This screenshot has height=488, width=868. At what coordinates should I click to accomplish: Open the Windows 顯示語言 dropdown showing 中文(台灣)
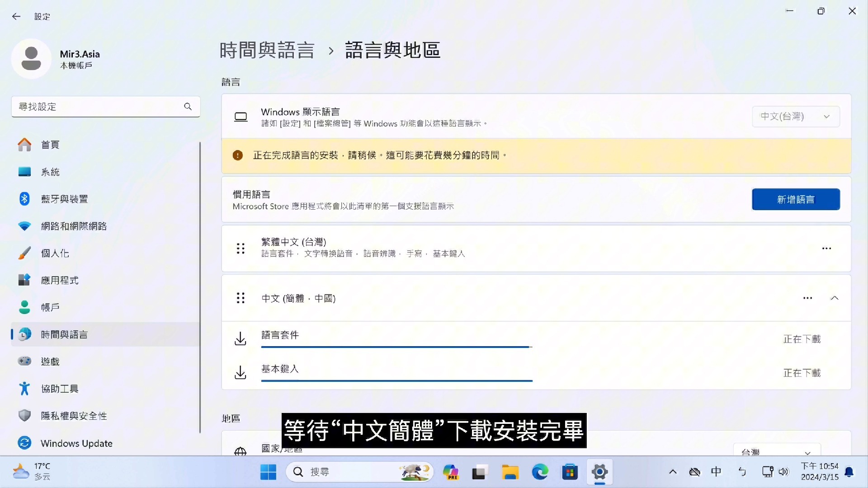tap(795, 116)
